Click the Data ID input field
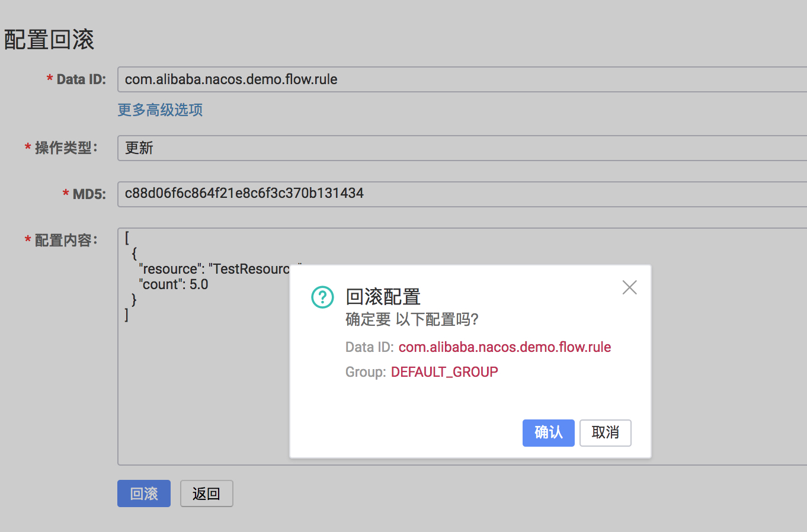Image resolution: width=807 pixels, height=532 pixels. pyautogui.click(x=462, y=79)
